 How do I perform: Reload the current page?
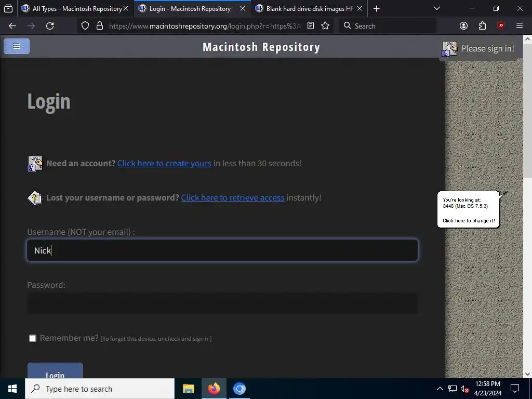(x=50, y=26)
